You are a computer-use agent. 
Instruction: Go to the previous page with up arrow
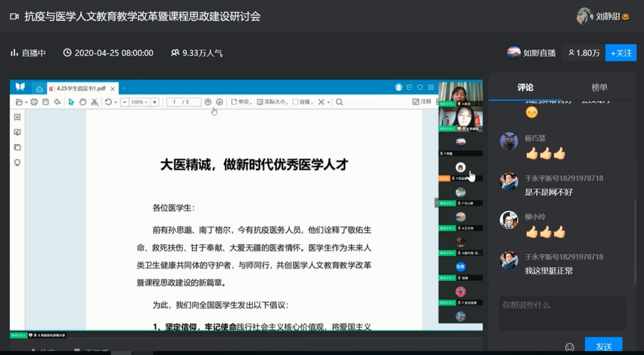pyautogui.click(x=208, y=102)
